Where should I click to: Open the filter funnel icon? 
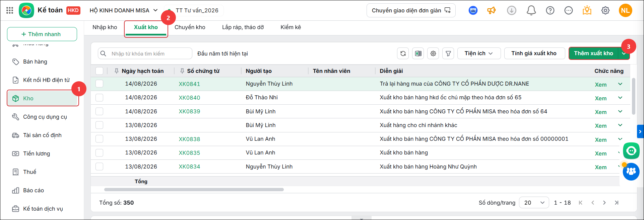point(448,53)
